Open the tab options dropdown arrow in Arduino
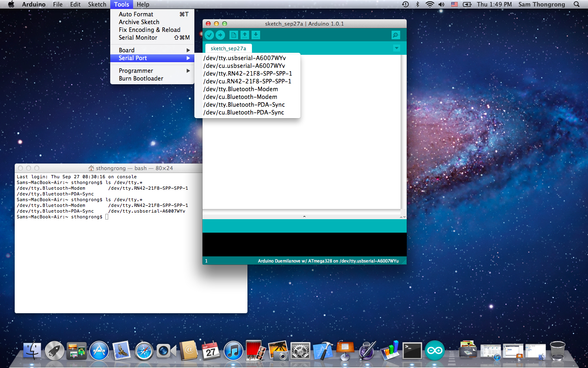Viewport: 588px width, 368px height. 396,48
